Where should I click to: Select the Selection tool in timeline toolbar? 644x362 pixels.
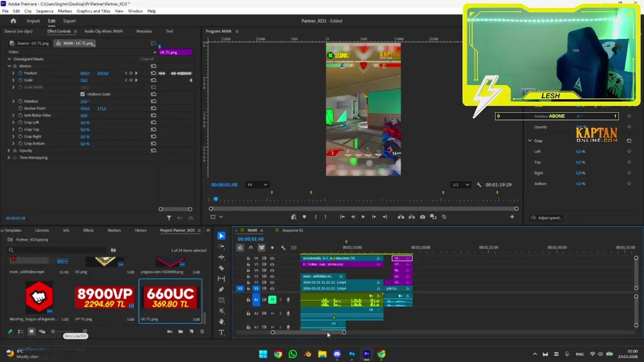click(221, 236)
